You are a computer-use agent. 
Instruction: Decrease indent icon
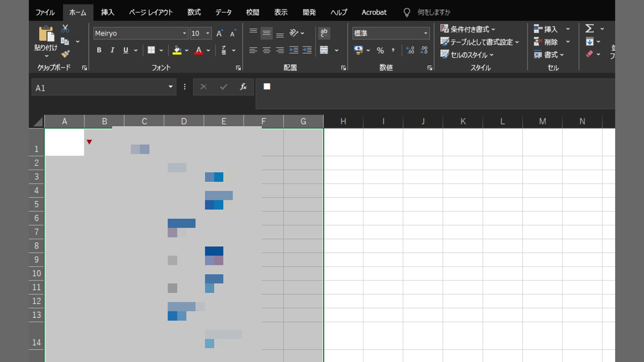coord(294,50)
